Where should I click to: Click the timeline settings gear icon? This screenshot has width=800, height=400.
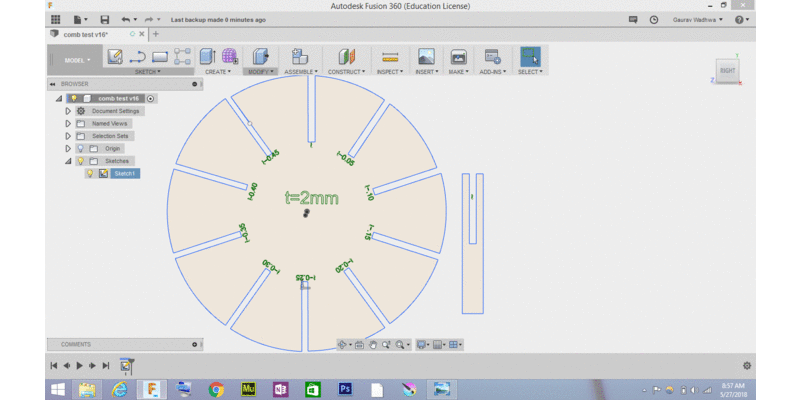[747, 366]
